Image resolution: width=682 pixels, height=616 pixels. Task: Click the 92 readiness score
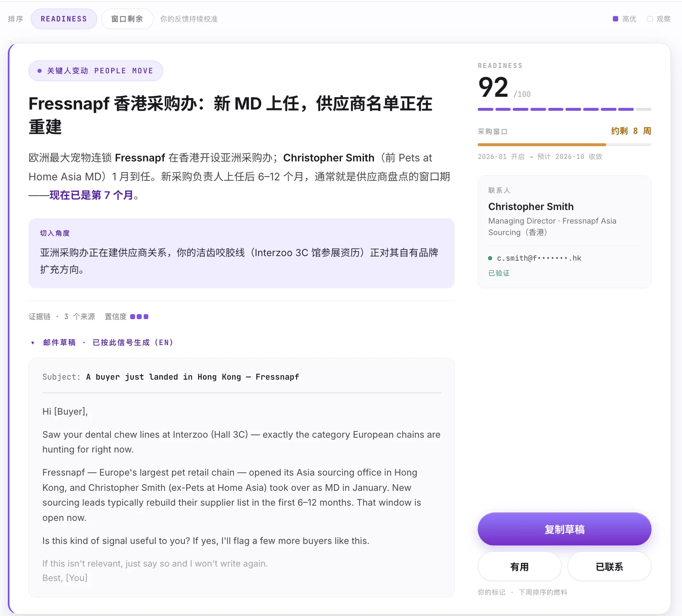(x=493, y=87)
